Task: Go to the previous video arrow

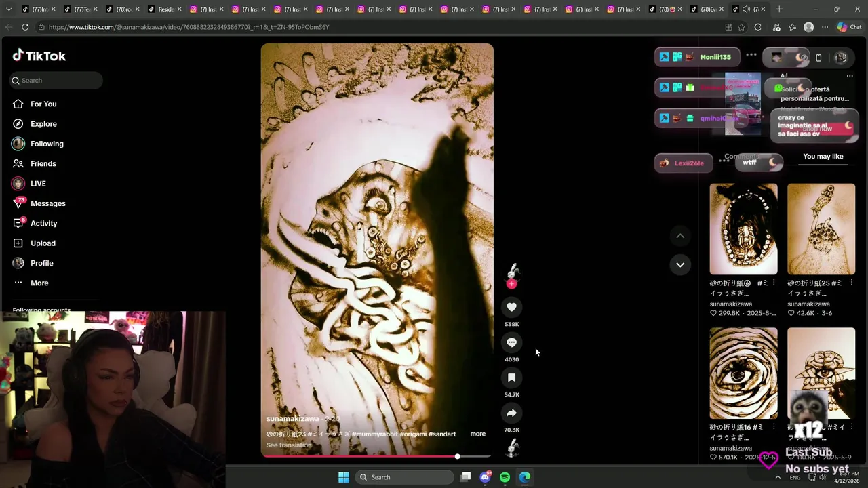Action: (680, 236)
